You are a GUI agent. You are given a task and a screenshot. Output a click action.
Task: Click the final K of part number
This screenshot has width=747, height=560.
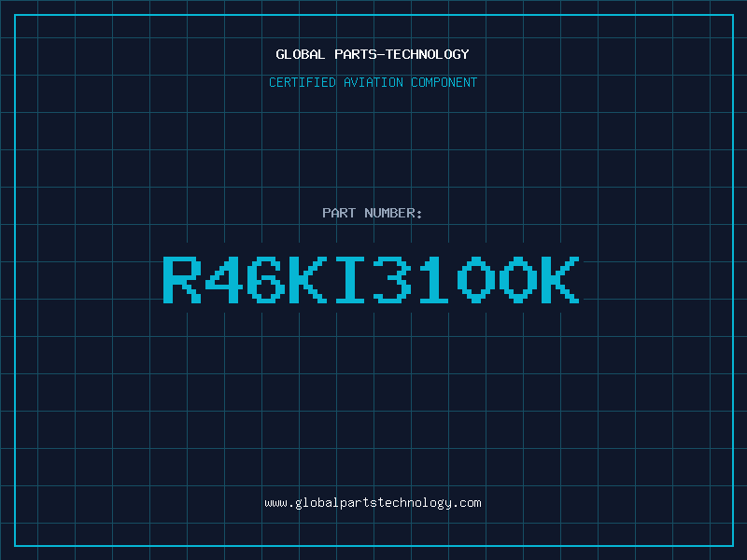coord(561,279)
